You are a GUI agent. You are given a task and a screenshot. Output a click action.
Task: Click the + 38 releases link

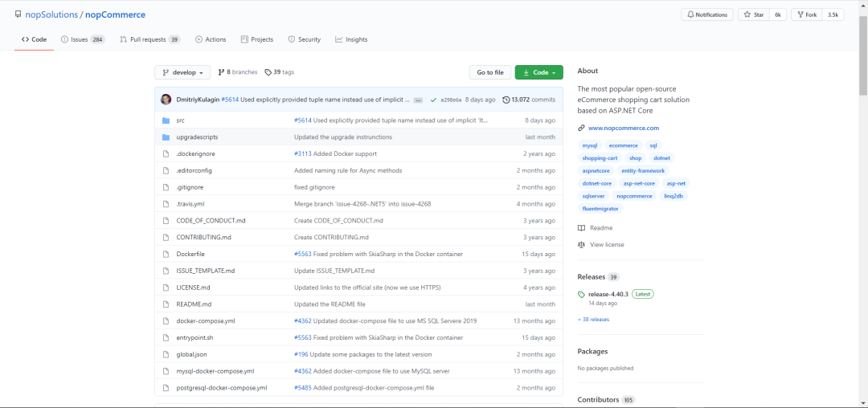pos(593,319)
